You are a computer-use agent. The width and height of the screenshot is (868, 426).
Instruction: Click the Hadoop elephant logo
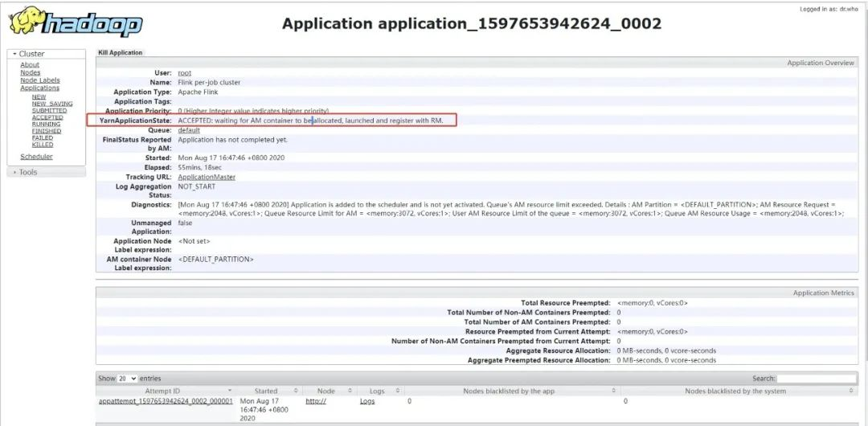[76, 22]
